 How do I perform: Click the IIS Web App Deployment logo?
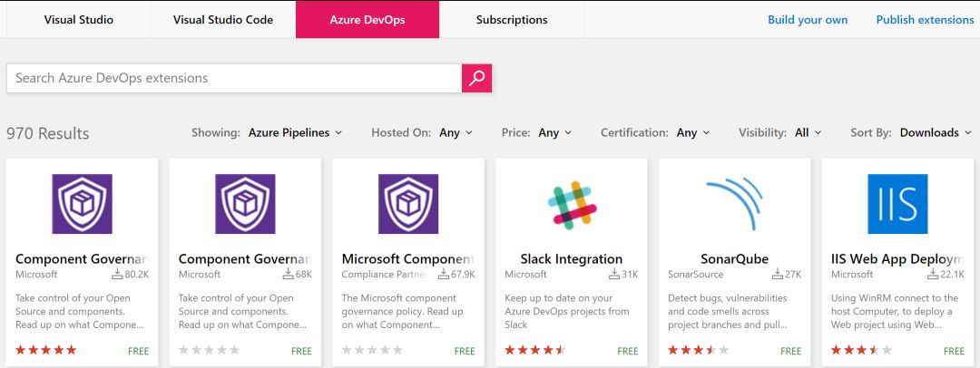[897, 204]
